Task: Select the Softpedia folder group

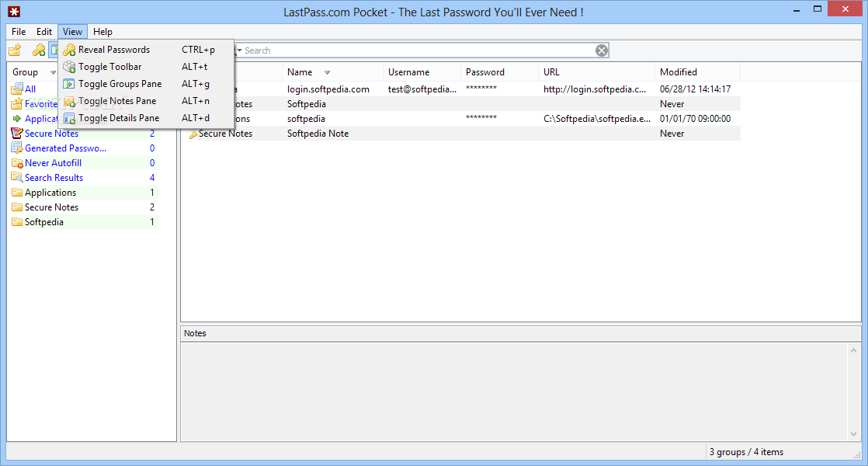Action: click(x=44, y=222)
